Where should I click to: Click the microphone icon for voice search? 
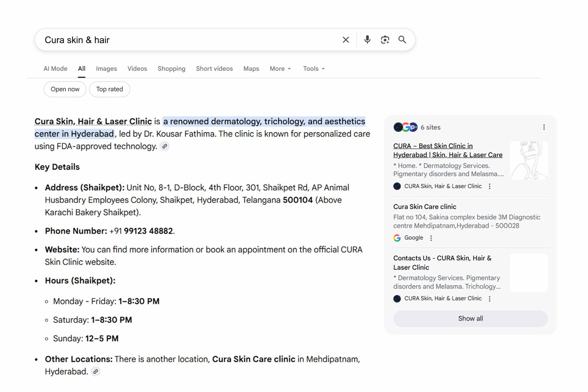click(367, 39)
